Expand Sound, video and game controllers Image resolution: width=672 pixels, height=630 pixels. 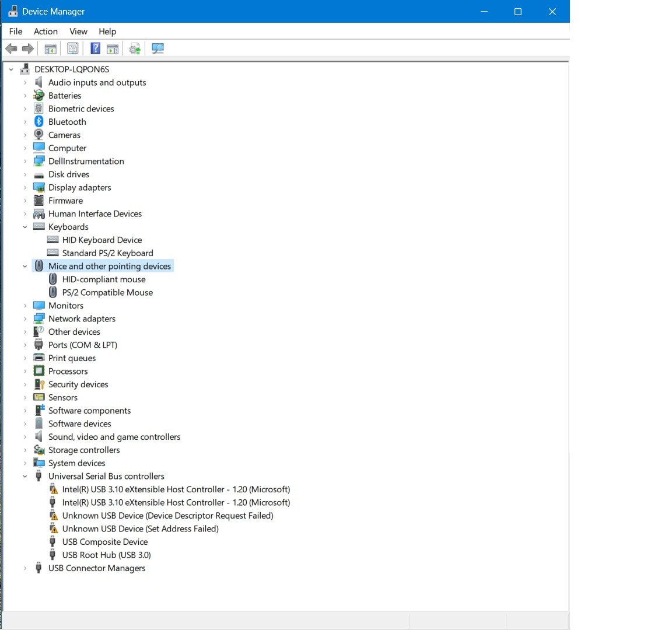[25, 437]
